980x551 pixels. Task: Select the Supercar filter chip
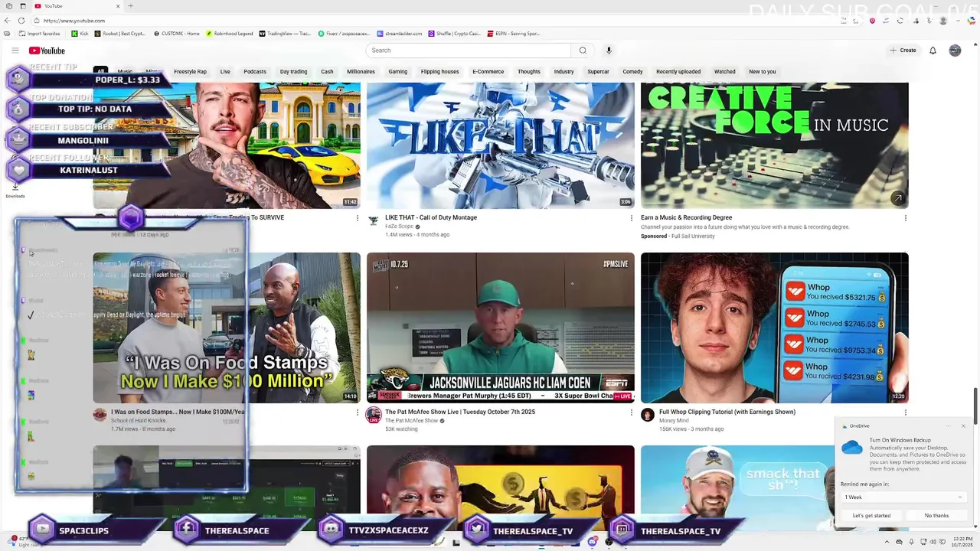tap(598, 72)
